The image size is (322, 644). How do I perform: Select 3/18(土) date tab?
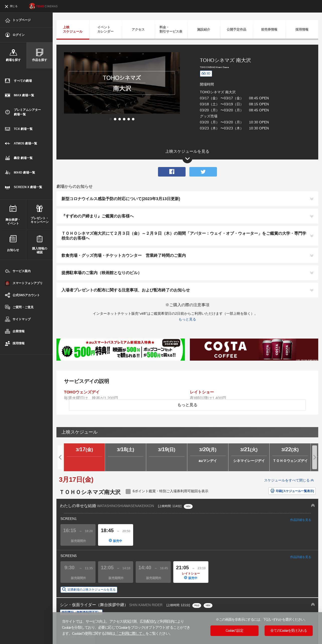[125, 457]
